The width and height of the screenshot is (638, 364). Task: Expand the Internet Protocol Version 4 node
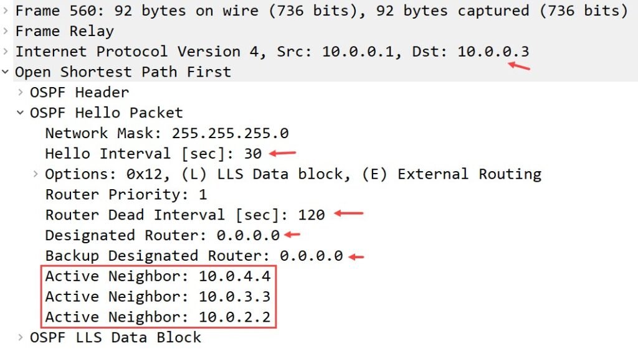point(5,52)
